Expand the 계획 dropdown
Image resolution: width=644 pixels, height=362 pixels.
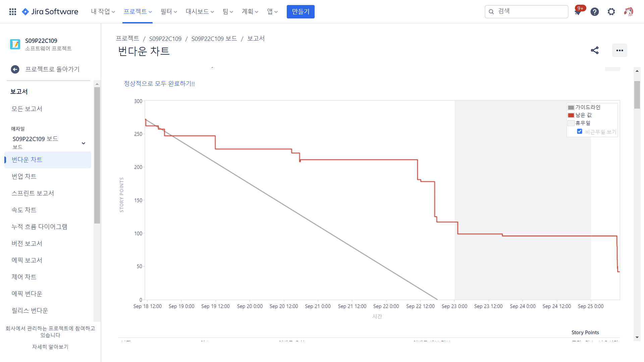tap(250, 12)
